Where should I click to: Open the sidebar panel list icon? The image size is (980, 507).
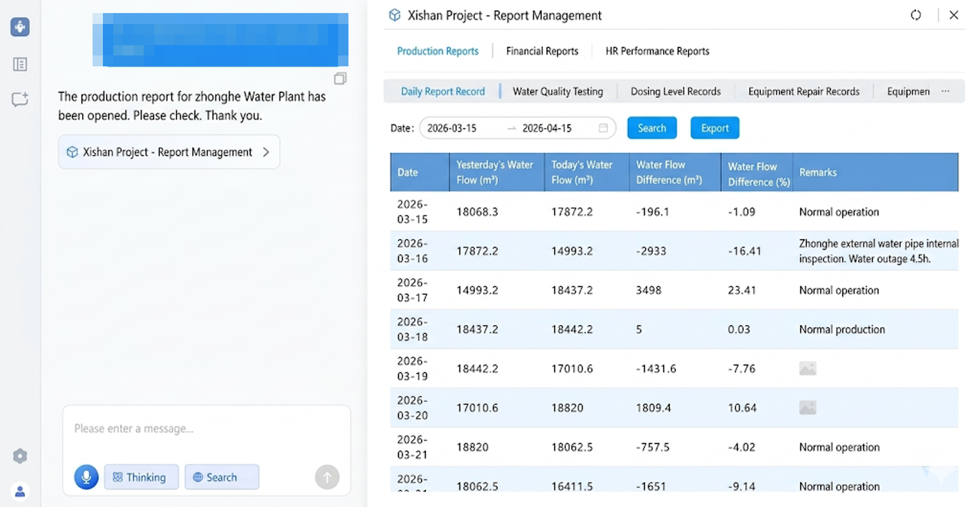(x=20, y=64)
